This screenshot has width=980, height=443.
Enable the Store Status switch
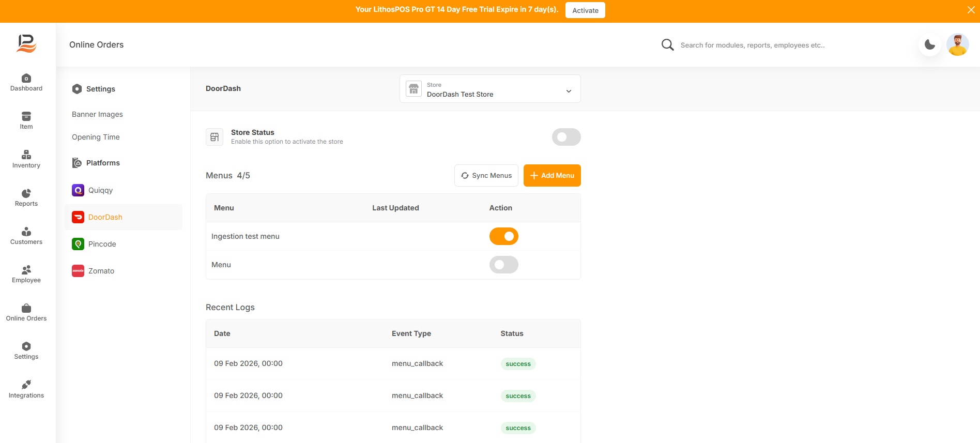(x=566, y=137)
